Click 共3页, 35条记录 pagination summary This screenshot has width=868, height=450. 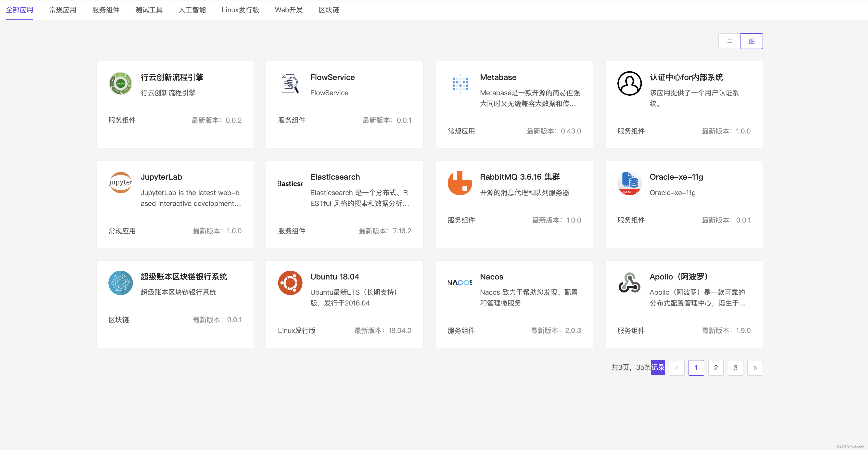pos(638,367)
